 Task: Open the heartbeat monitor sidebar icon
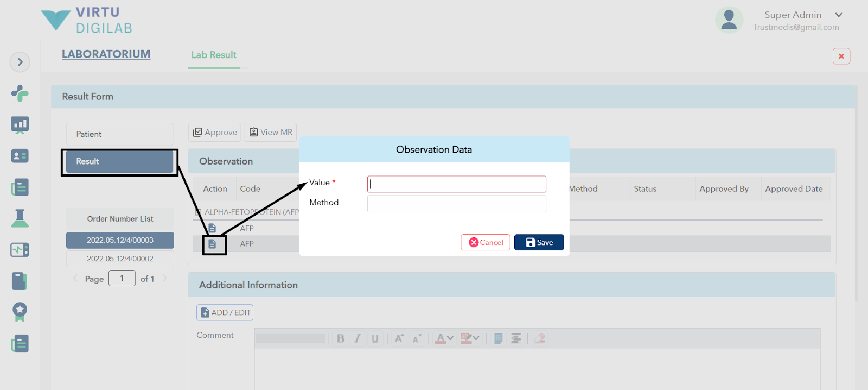pyautogui.click(x=20, y=250)
